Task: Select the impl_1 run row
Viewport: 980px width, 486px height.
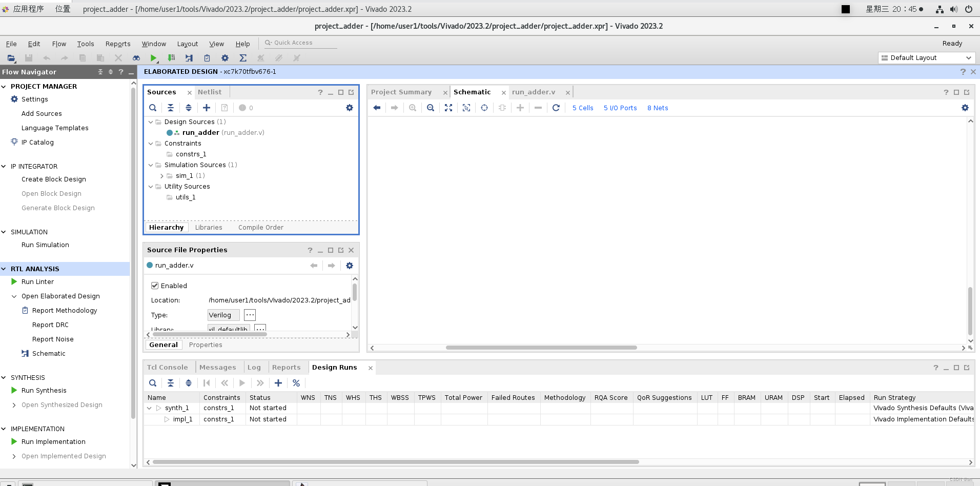Action: coord(182,419)
